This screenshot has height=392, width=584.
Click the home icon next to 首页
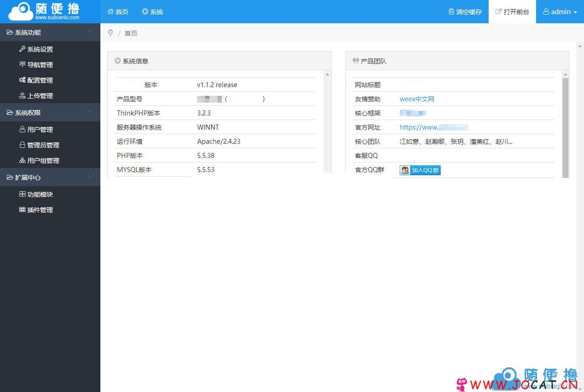[x=110, y=11]
